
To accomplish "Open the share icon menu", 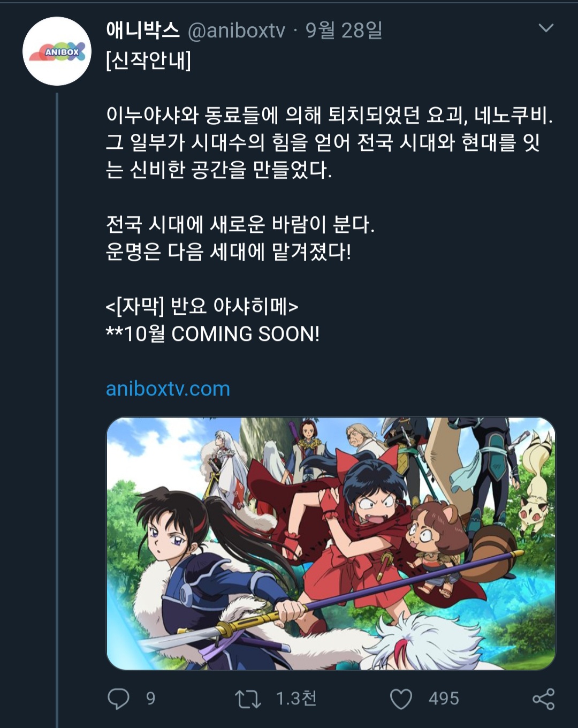I will click(543, 699).
